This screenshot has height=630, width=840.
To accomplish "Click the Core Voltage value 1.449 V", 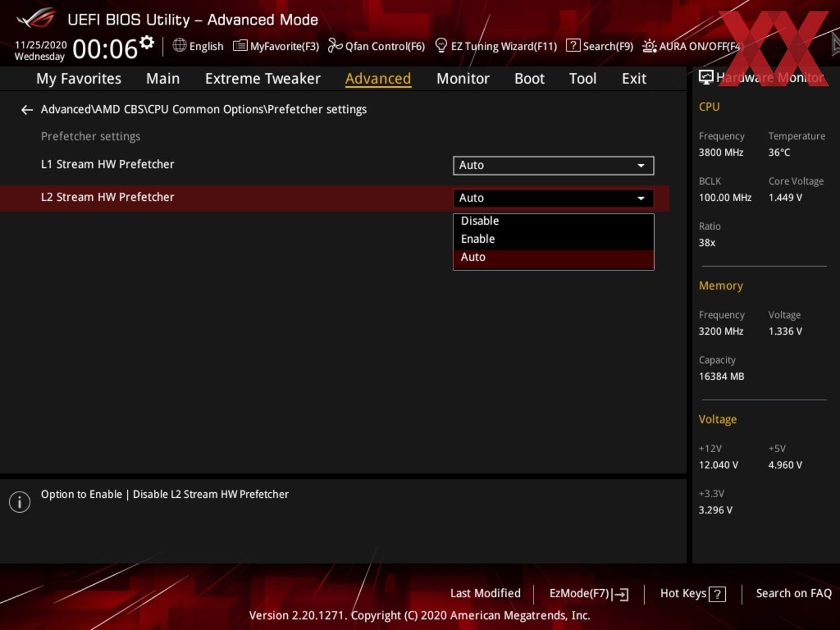I will point(785,198).
